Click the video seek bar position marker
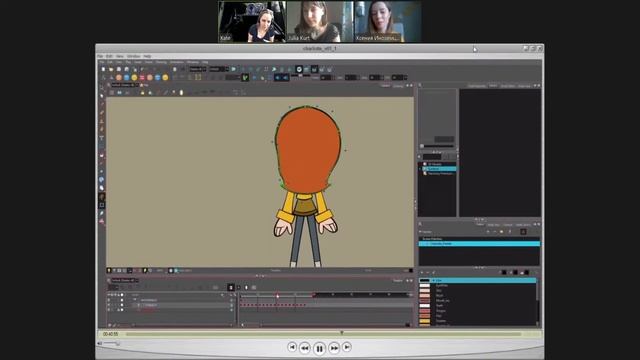Screen dimensions: 640x360 (x=342, y=333)
